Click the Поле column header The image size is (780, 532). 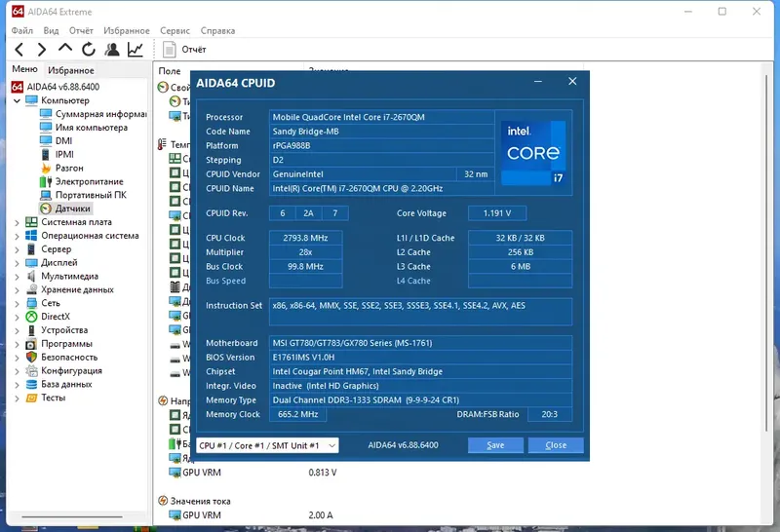[170, 71]
